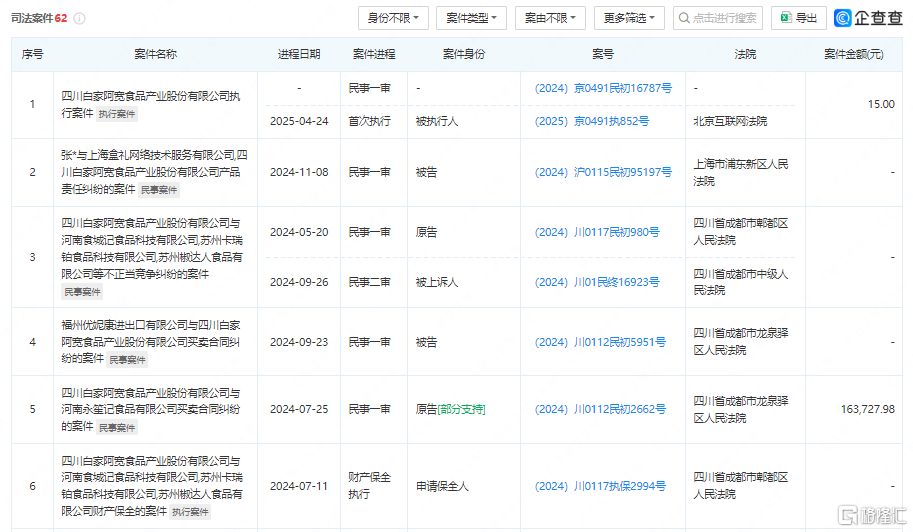
Task: Click the 首次执行 process cell
Action: (370, 121)
